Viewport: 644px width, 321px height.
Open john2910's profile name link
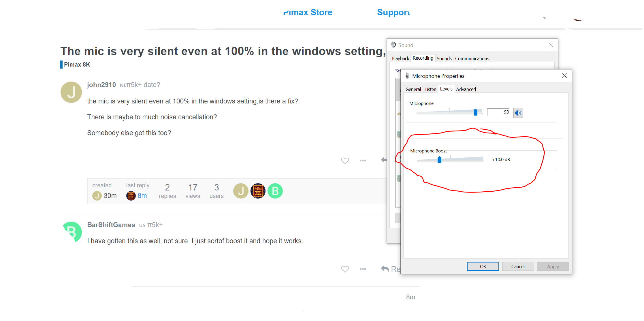pyautogui.click(x=101, y=85)
